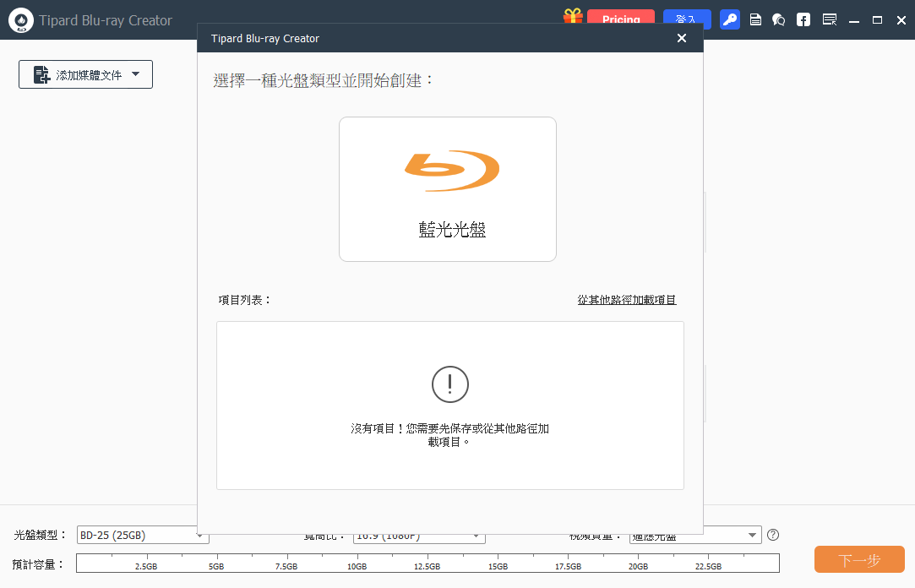Click the 從其他路徑加載項目 link
Viewport: 915px width, 588px height.
tap(627, 300)
